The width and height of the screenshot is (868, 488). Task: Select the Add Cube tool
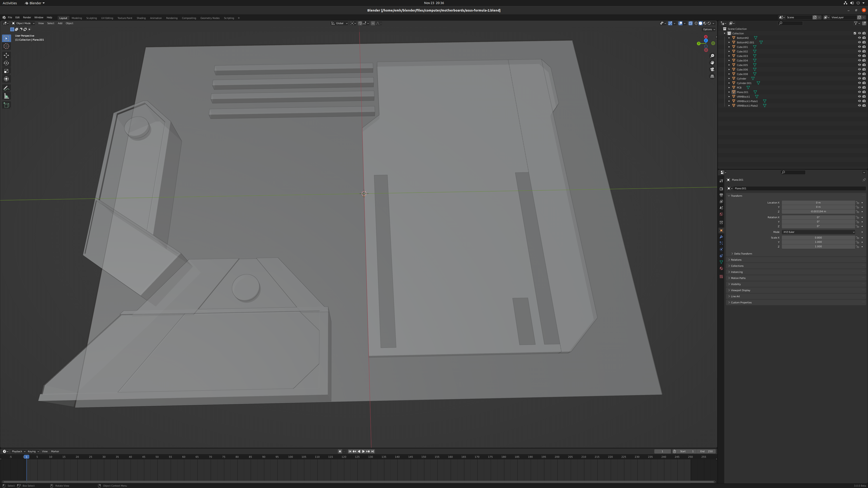pos(6,105)
